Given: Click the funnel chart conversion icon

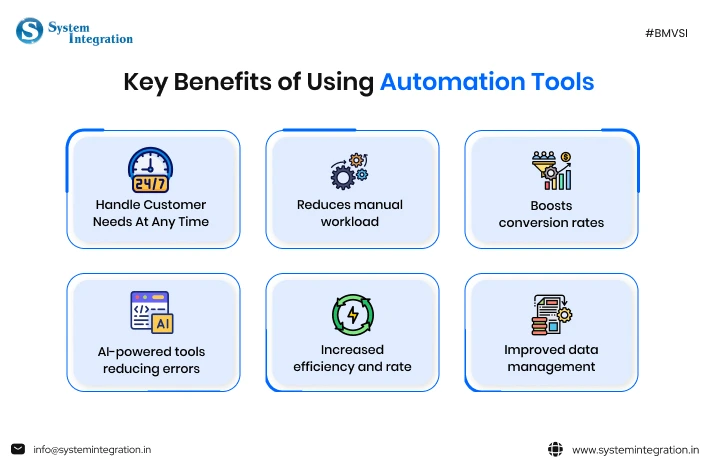Looking at the screenshot, I should coord(551,171).
